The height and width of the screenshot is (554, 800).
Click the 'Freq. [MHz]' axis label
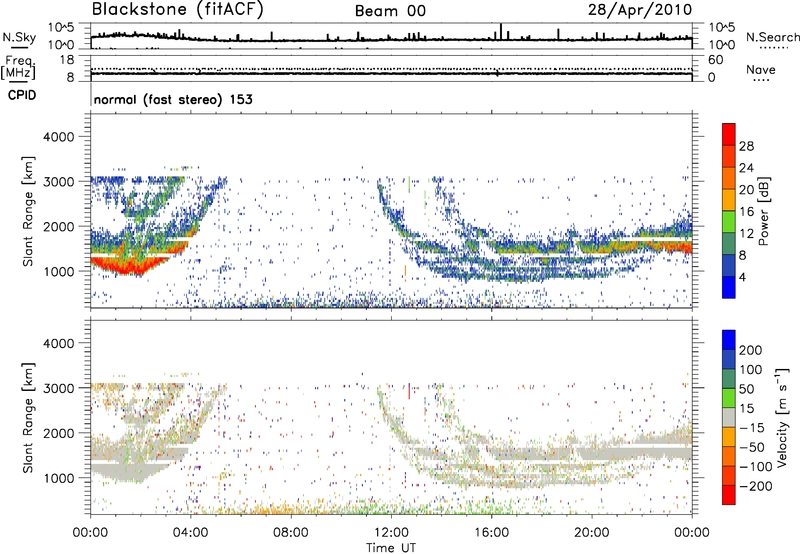(19, 67)
